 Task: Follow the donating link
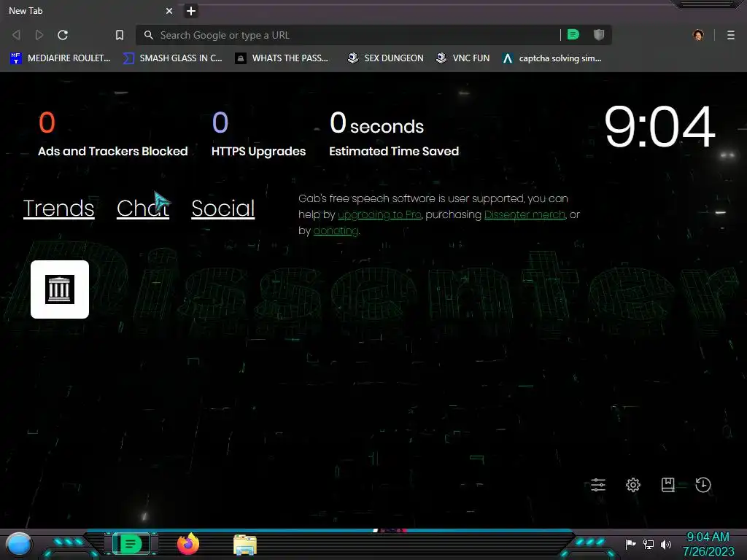click(x=336, y=231)
